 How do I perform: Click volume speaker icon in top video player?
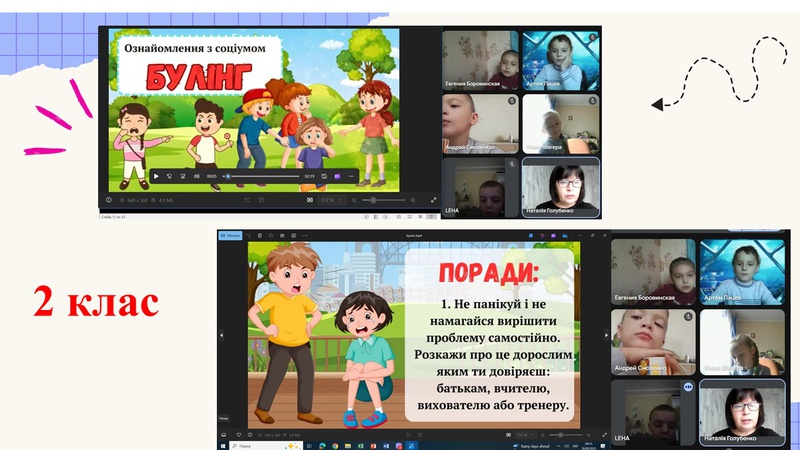[x=197, y=176]
